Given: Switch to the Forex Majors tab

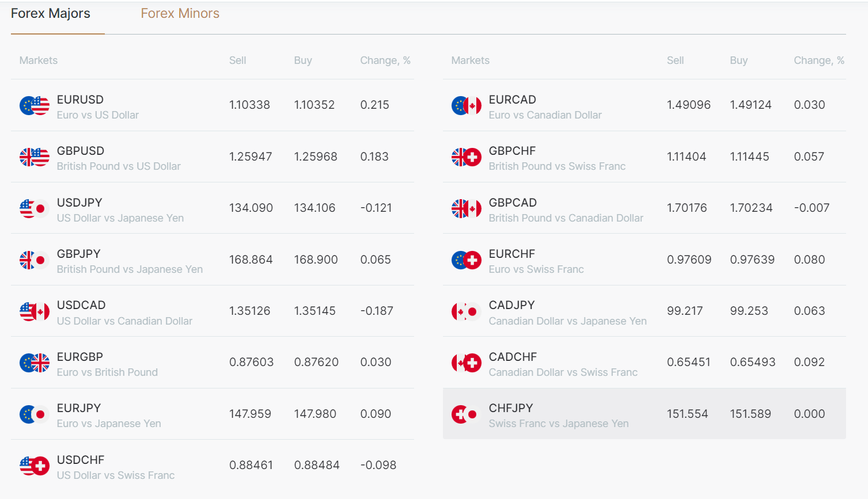Looking at the screenshot, I should 51,14.
